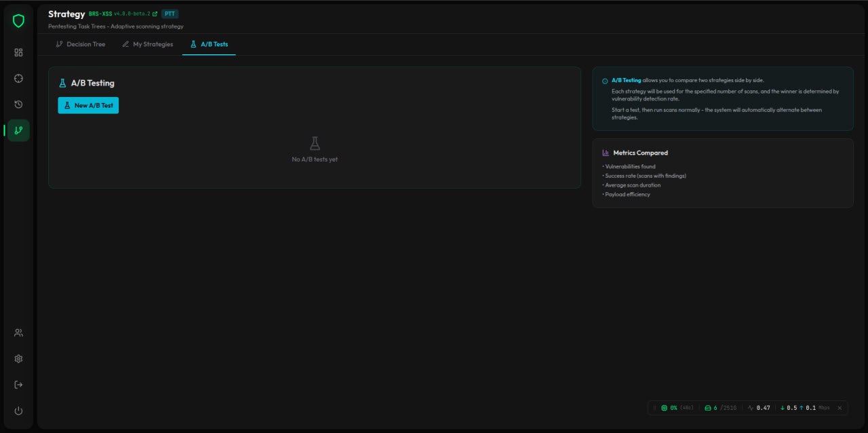
Task: Click the download arrow in status bar
Action: click(x=783, y=408)
